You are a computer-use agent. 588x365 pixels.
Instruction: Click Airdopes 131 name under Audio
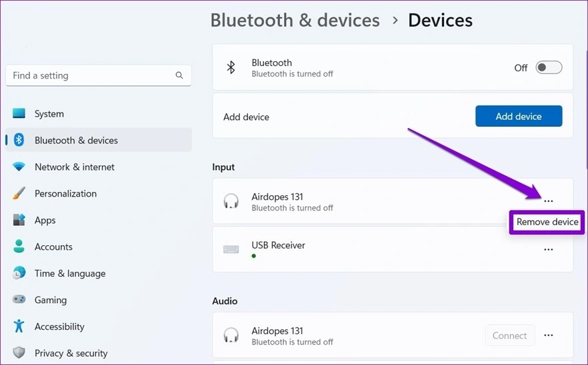(x=277, y=331)
